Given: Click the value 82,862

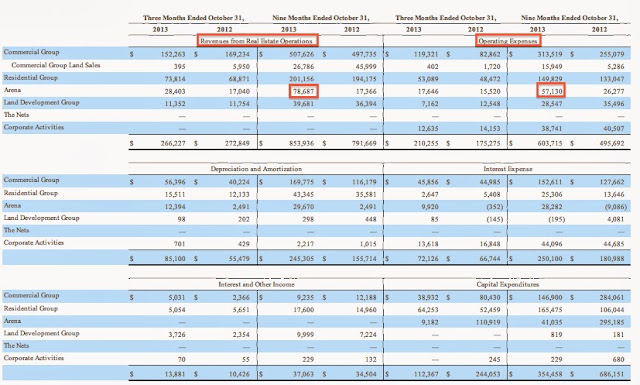Looking at the screenshot, I should (490, 54).
